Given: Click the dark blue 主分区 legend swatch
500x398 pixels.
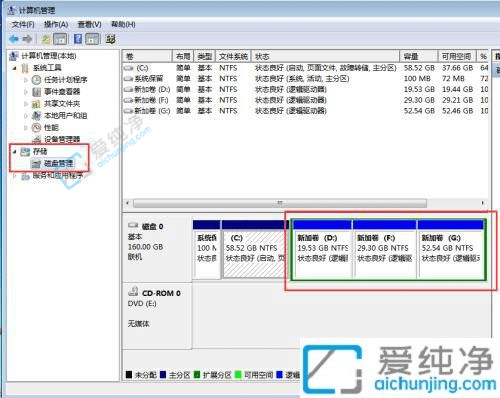Looking at the screenshot, I should (x=163, y=375).
